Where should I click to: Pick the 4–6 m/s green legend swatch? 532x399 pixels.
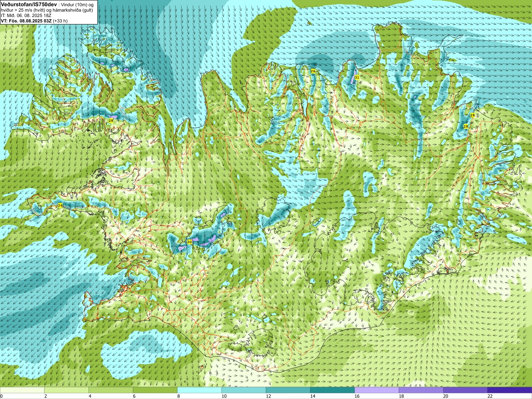111,390
